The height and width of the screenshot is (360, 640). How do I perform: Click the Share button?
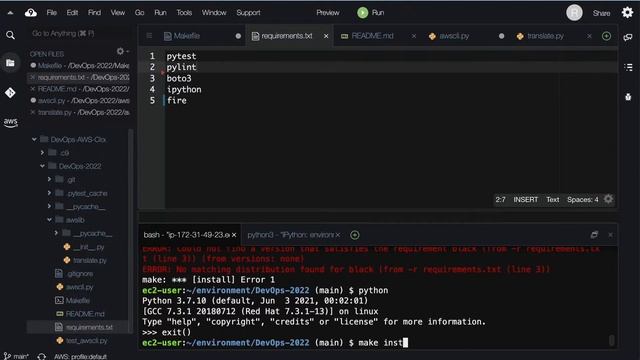click(601, 13)
